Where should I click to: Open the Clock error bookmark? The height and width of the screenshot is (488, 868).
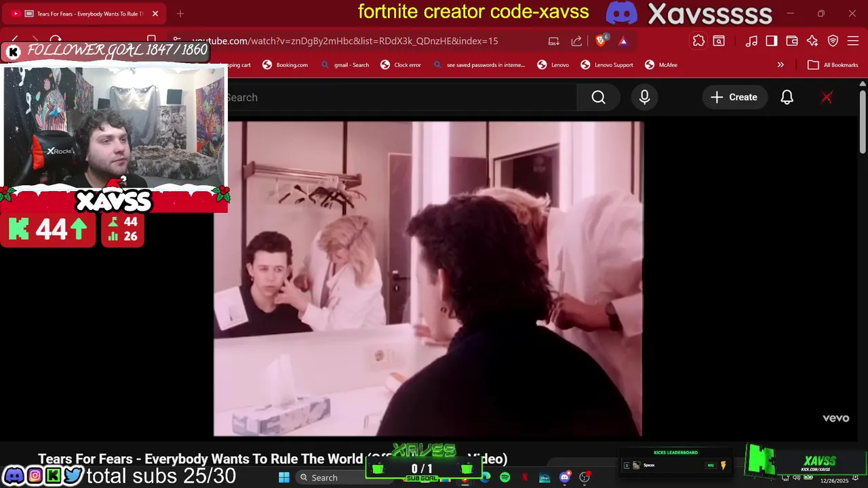click(x=401, y=65)
